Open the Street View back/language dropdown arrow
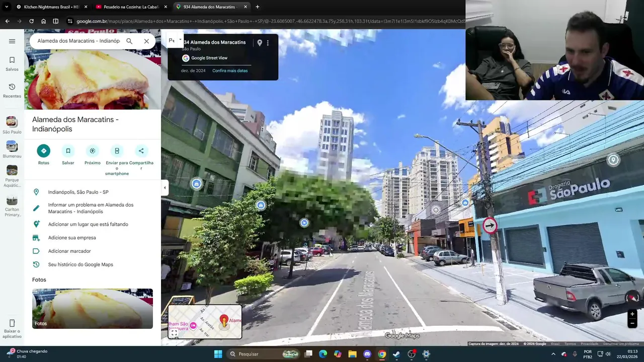 180,40
